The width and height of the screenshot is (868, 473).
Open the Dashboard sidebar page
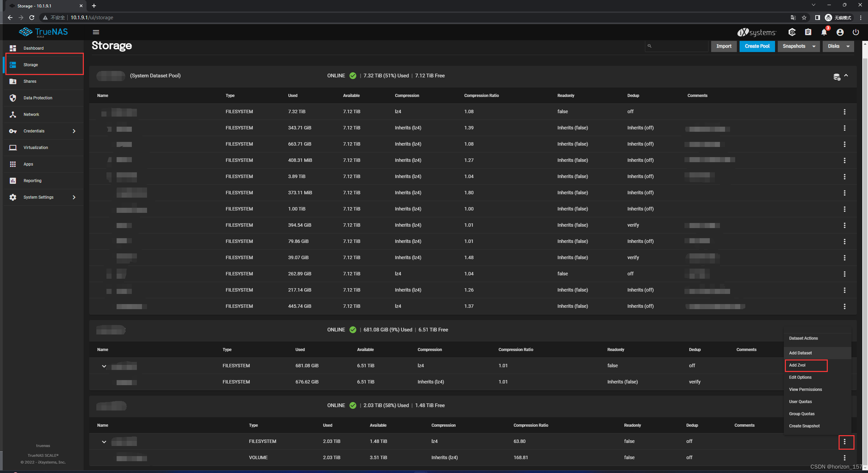click(x=33, y=48)
